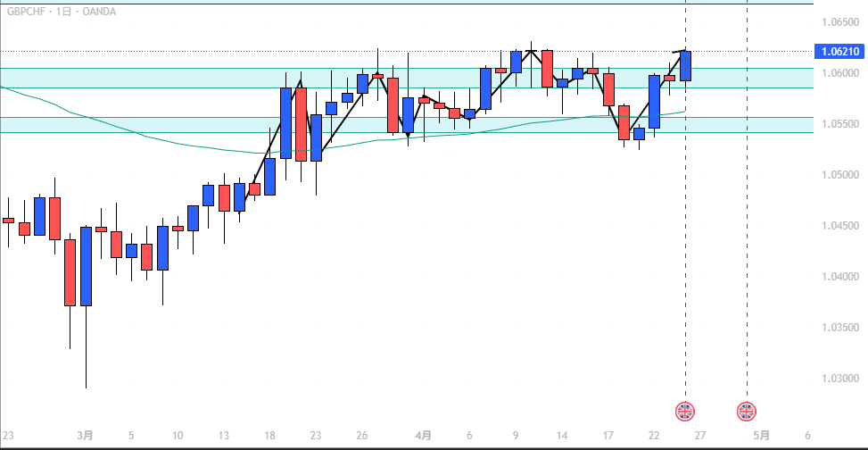Viewport: 868px width, 450px height.
Task: Open the right UK flag event marker
Action: pyautogui.click(x=746, y=412)
